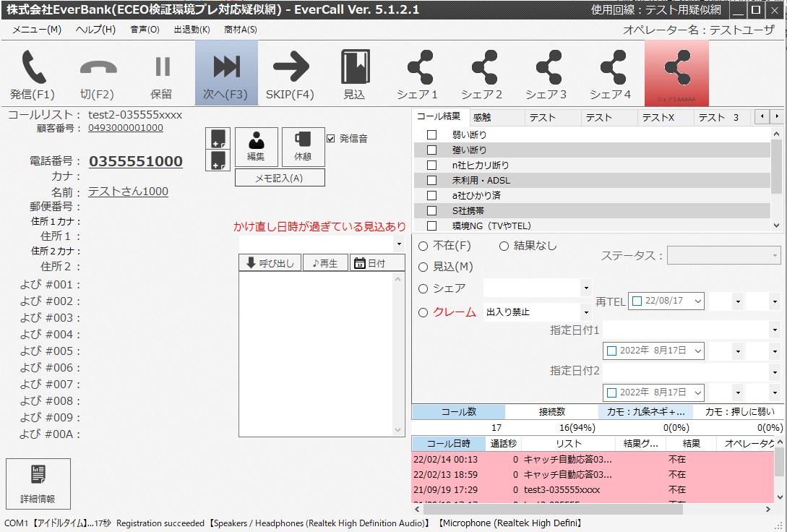
Task: Put the call on hold with 保留
Action: [x=162, y=66]
